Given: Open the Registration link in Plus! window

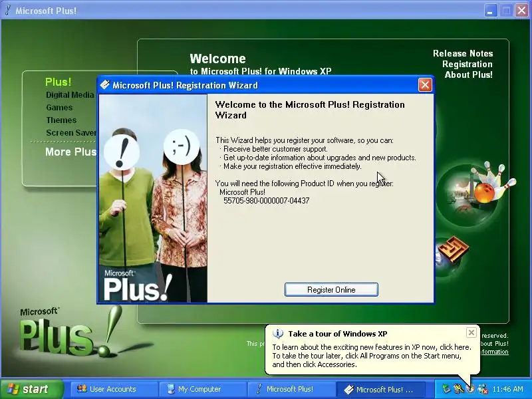Looking at the screenshot, I should [x=467, y=64].
